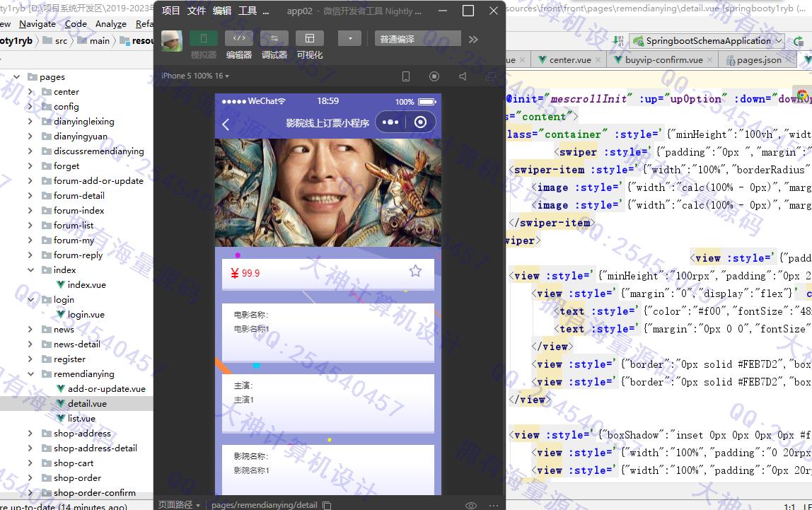The width and height of the screenshot is (812, 510).
Task: Collapse the pages folder in project tree
Action: click(16, 76)
